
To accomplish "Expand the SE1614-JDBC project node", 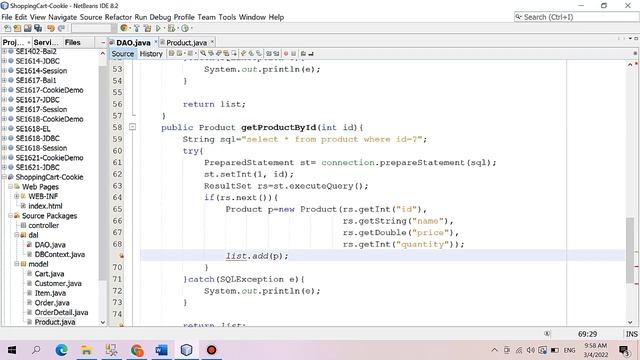I will coord(4,61).
